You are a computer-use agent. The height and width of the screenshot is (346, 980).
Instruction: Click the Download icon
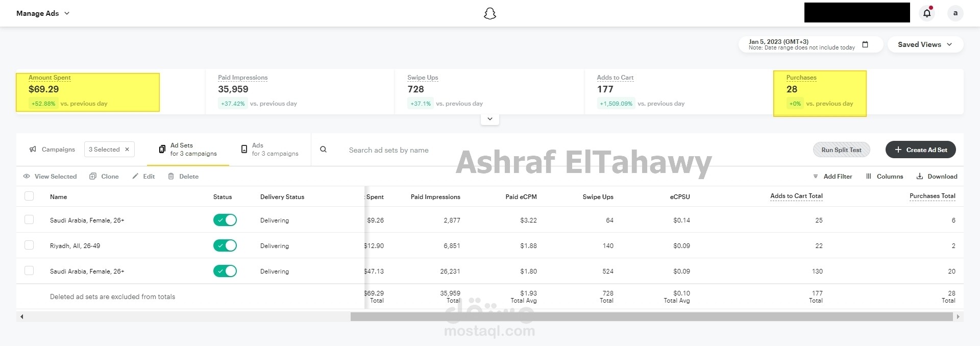click(x=920, y=177)
